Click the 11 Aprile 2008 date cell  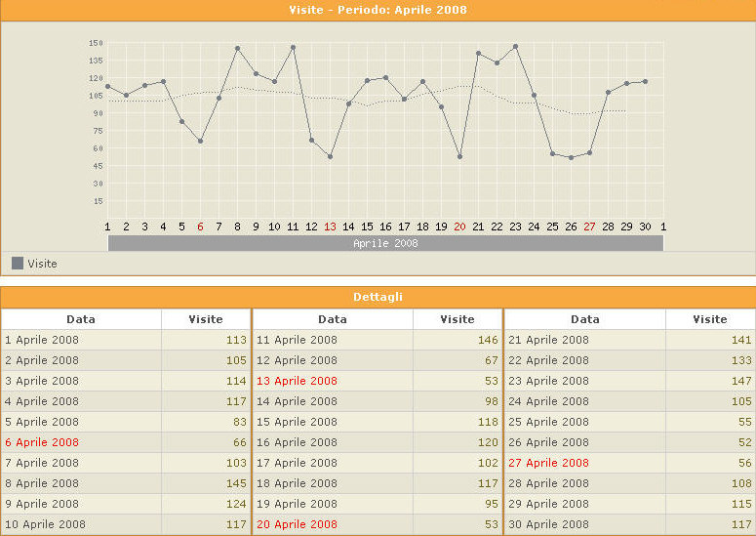coord(333,340)
